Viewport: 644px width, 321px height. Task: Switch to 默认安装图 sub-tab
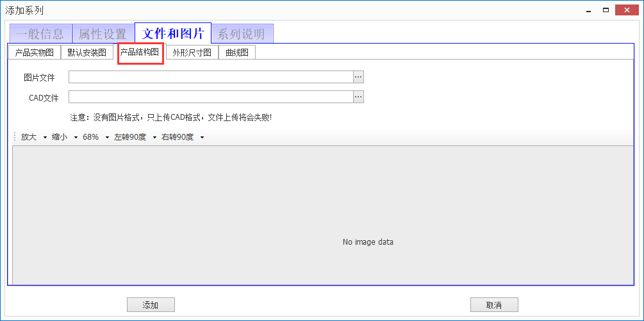pyautogui.click(x=87, y=53)
